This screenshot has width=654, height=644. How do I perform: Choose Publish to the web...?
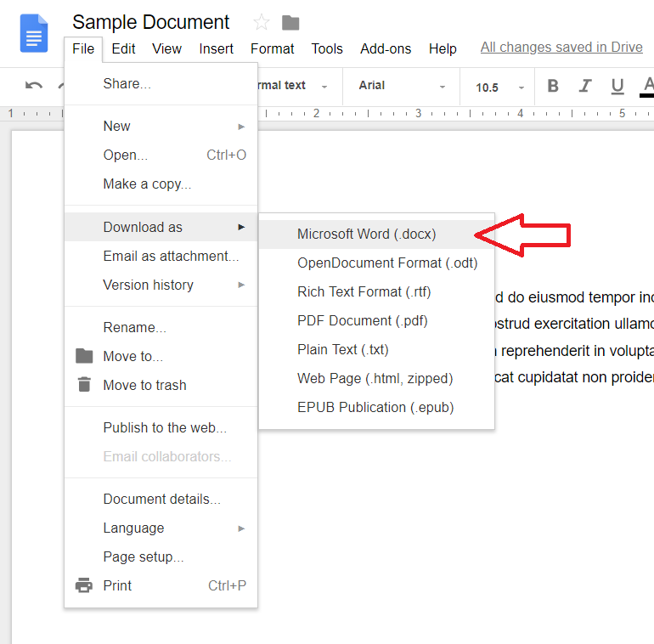click(161, 427)
